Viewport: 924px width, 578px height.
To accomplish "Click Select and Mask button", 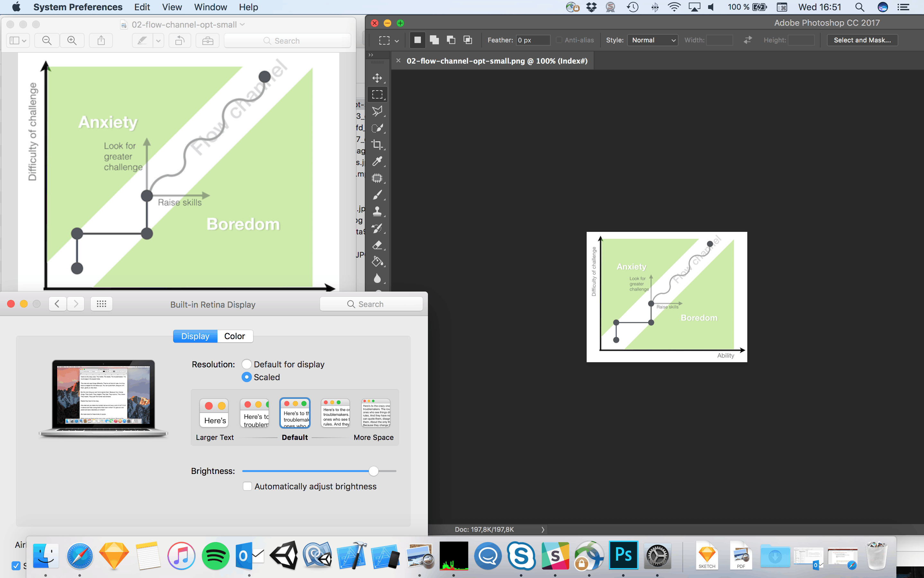I will [x=862, y=40].
